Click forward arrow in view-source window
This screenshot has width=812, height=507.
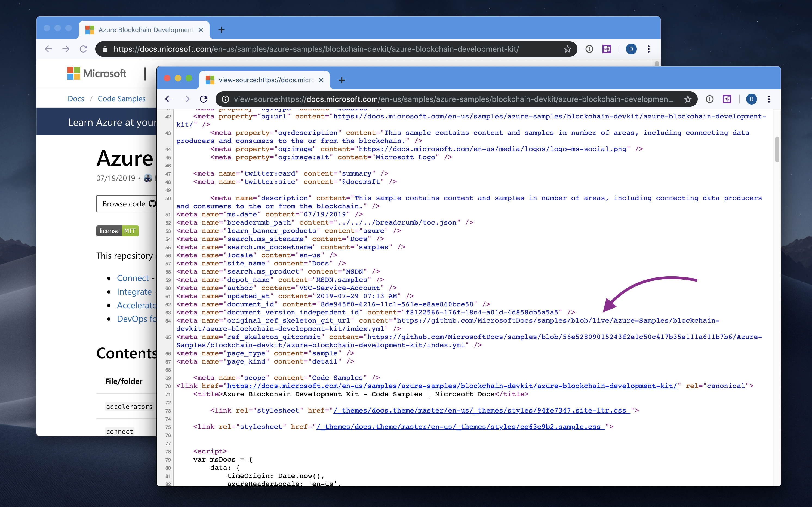coord(186,99)
